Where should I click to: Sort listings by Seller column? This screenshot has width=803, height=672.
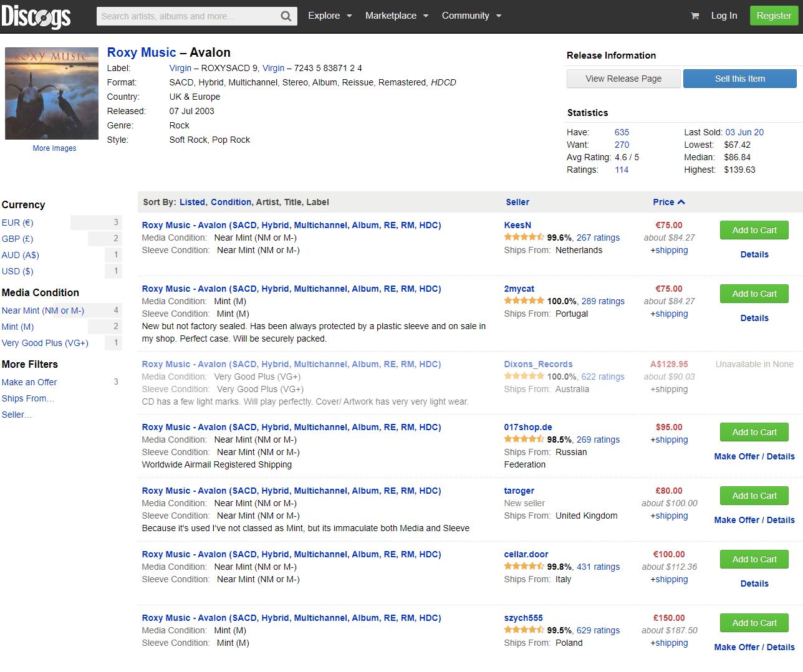pos(517,202)
